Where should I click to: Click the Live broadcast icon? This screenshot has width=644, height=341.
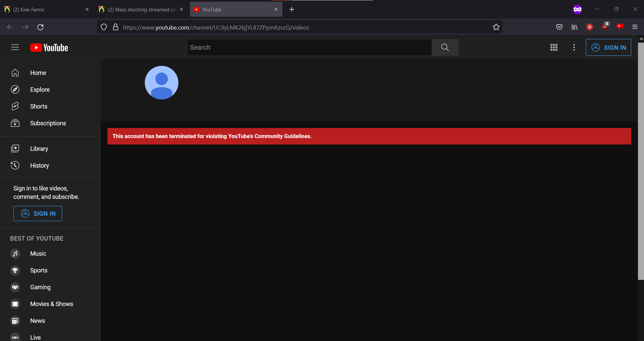click(15, 337)
